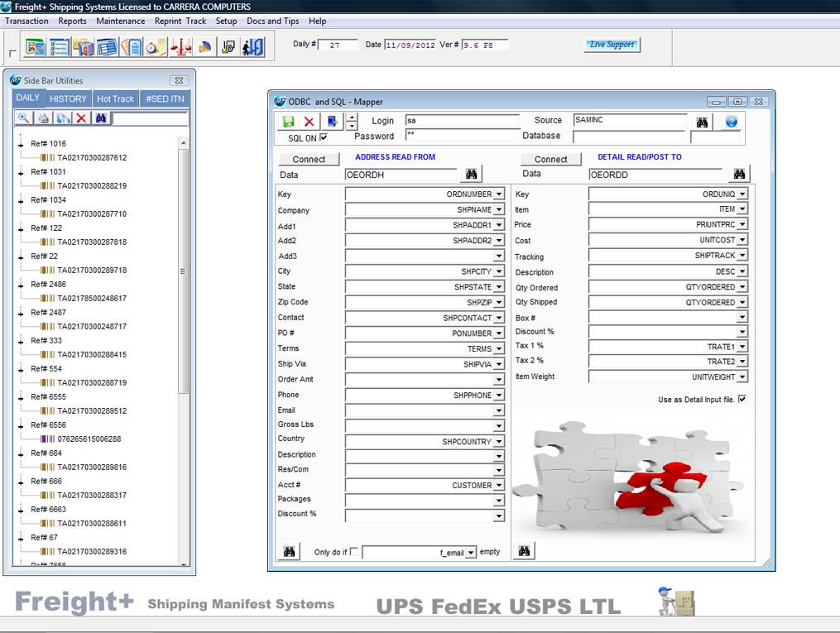Click the sidebar binoculars search icon

click(101, 117)
